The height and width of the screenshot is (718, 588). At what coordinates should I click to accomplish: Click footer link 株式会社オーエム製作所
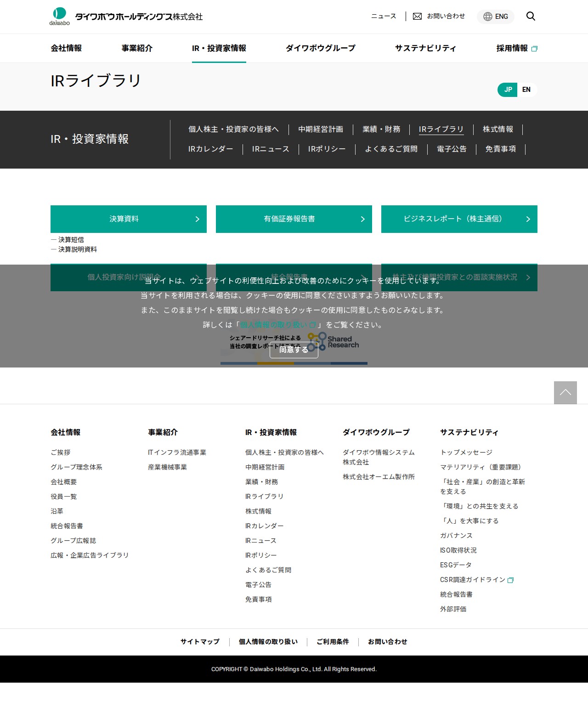tap(379, 477)
